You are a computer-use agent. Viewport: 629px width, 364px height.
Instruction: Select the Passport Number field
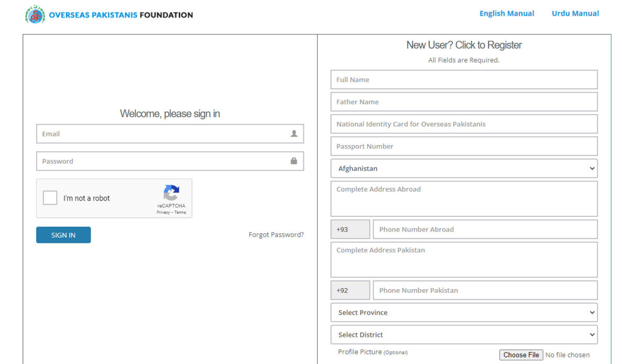tap(464, 147)
